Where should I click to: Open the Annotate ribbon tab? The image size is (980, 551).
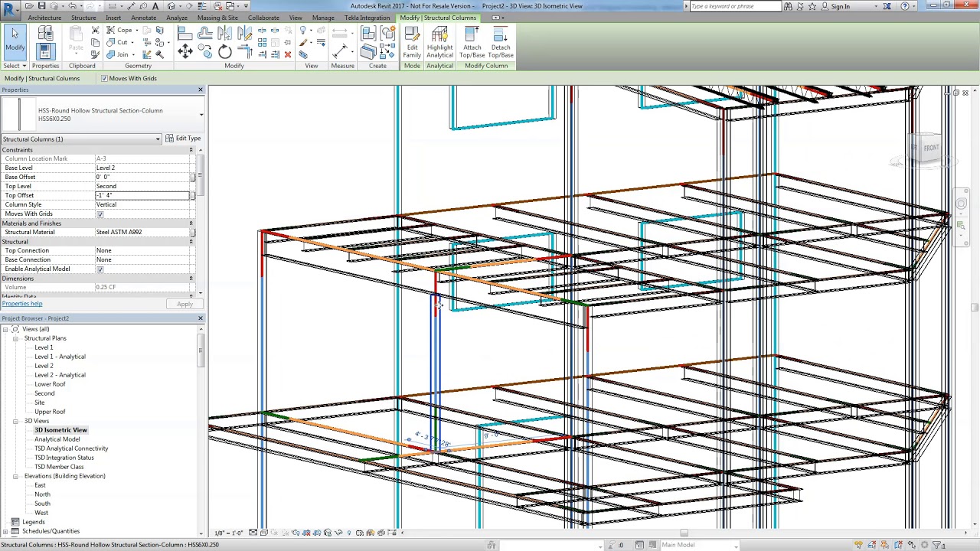pyautogui.click(x=143, y=18)
